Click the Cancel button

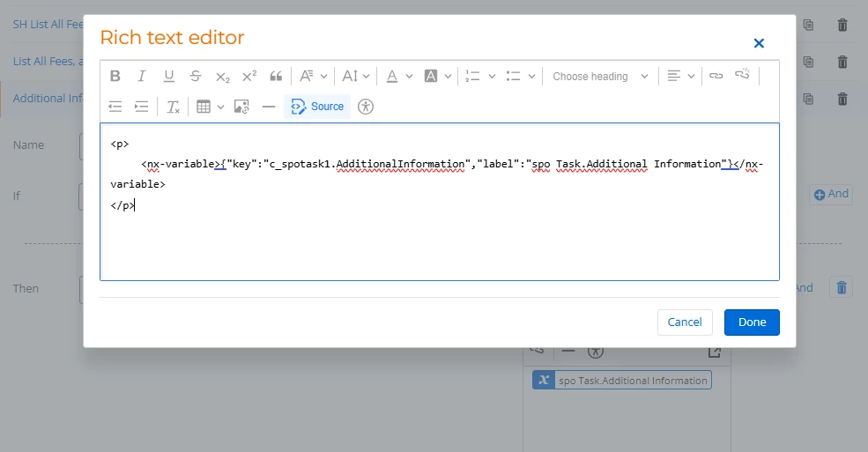(685, 322)
